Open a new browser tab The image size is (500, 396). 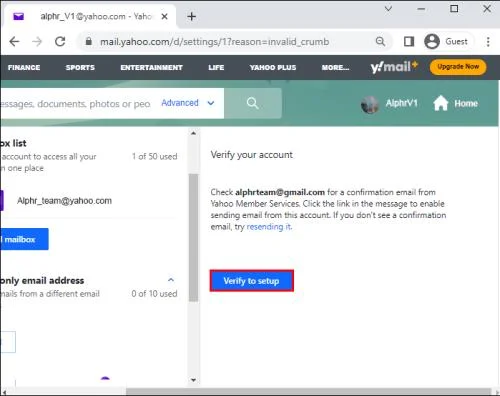pos(192,16)
